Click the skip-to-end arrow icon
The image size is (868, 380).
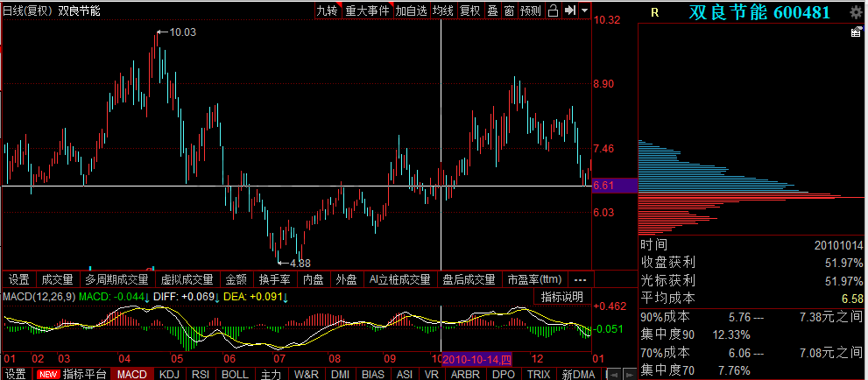(x=569, y=11)
